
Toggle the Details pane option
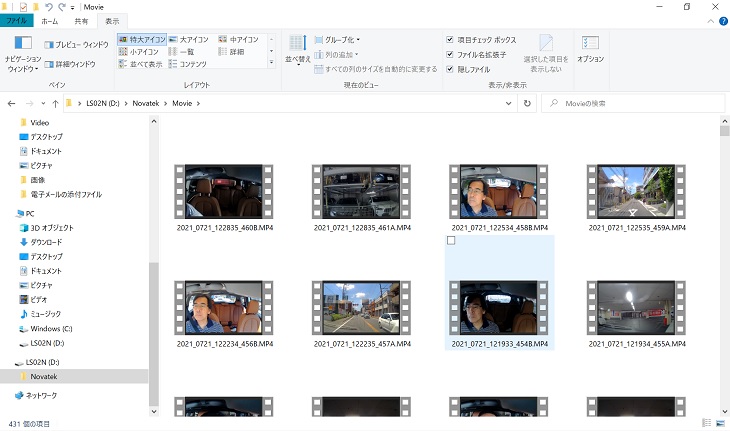70,64
